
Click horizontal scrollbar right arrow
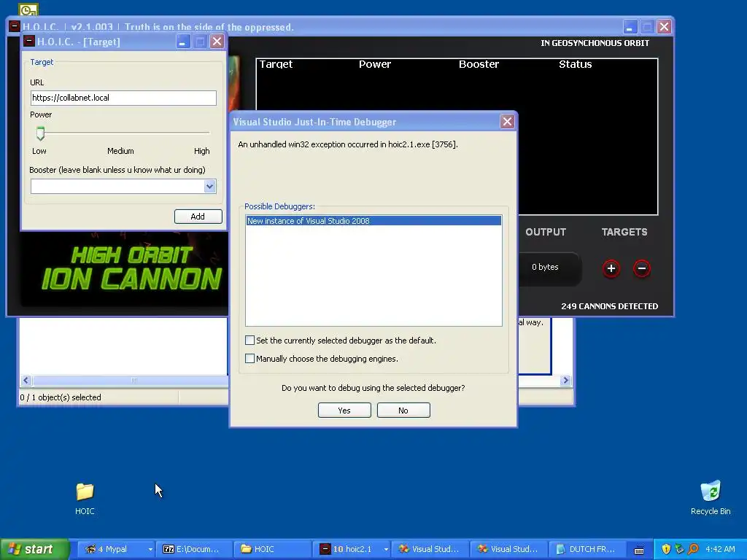click(x=565, y=380)
